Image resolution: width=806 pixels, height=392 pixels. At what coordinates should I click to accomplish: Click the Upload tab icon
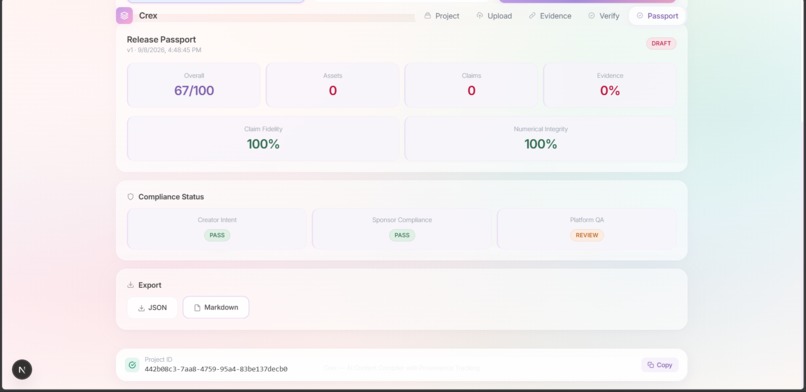click(x=480, y=15)
